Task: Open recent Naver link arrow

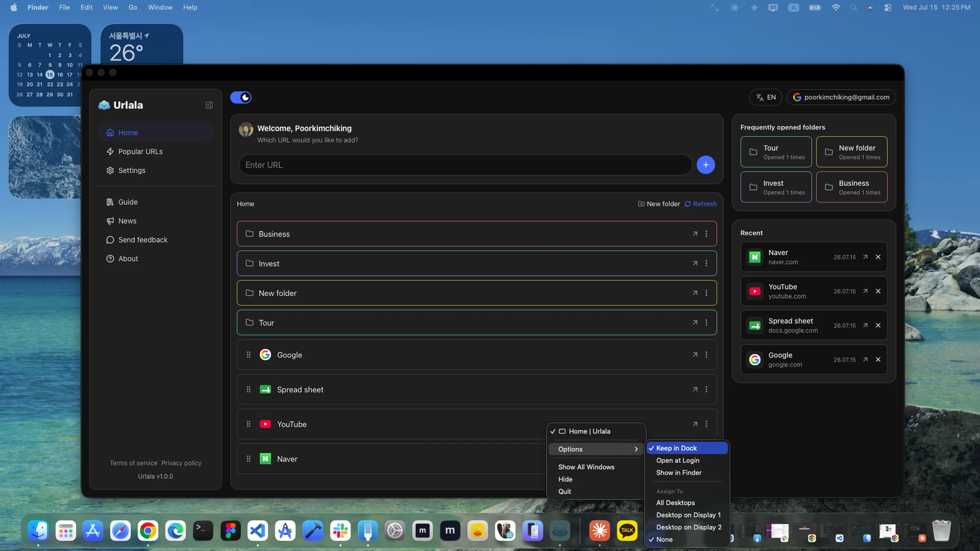Action: click(865, 257)
